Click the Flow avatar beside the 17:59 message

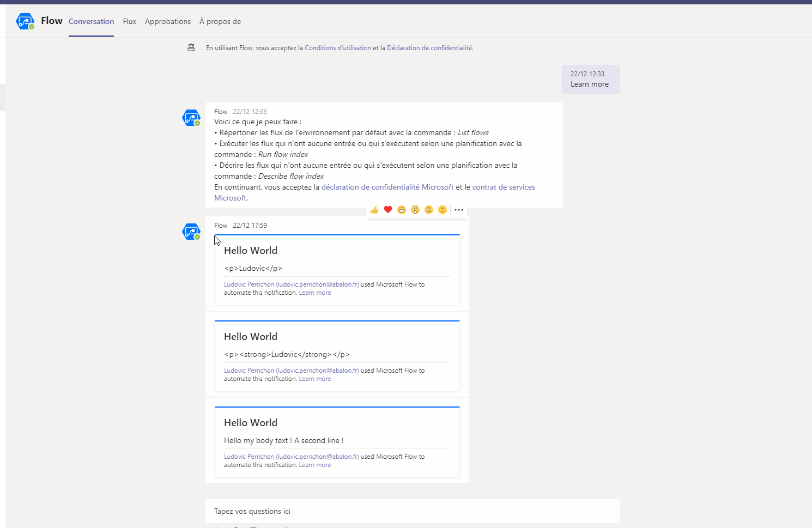(x=191, y=232)
